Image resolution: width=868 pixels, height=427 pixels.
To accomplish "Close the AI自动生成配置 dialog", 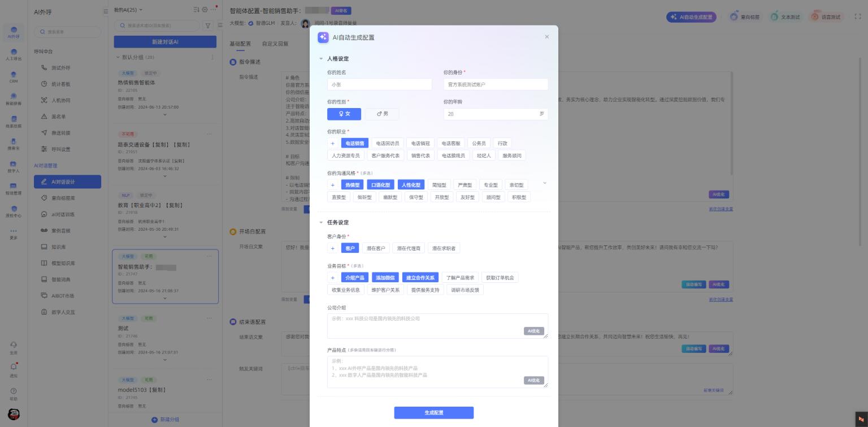I will 546,37.
